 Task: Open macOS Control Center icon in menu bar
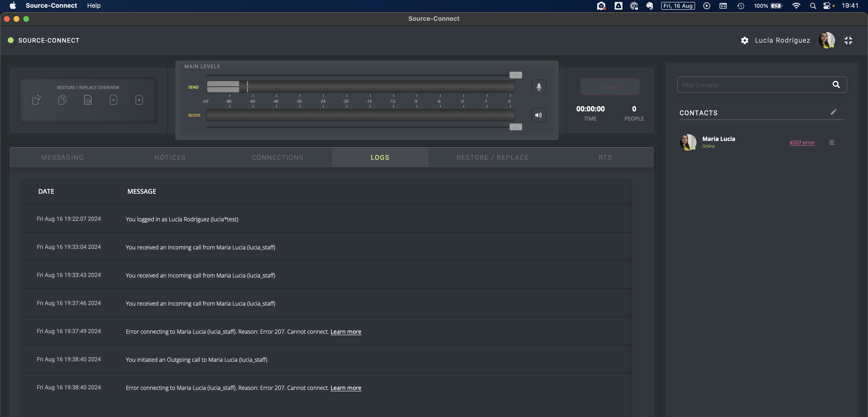[x=827, y=6]
